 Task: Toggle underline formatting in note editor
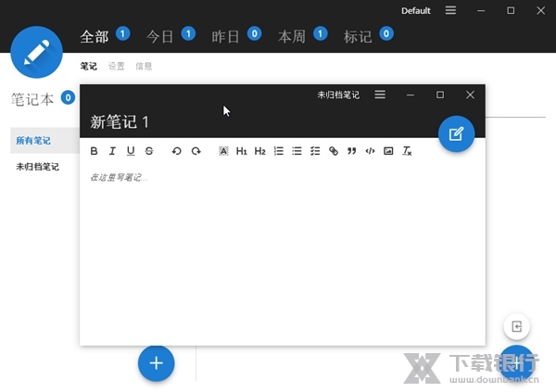(131, 151)
